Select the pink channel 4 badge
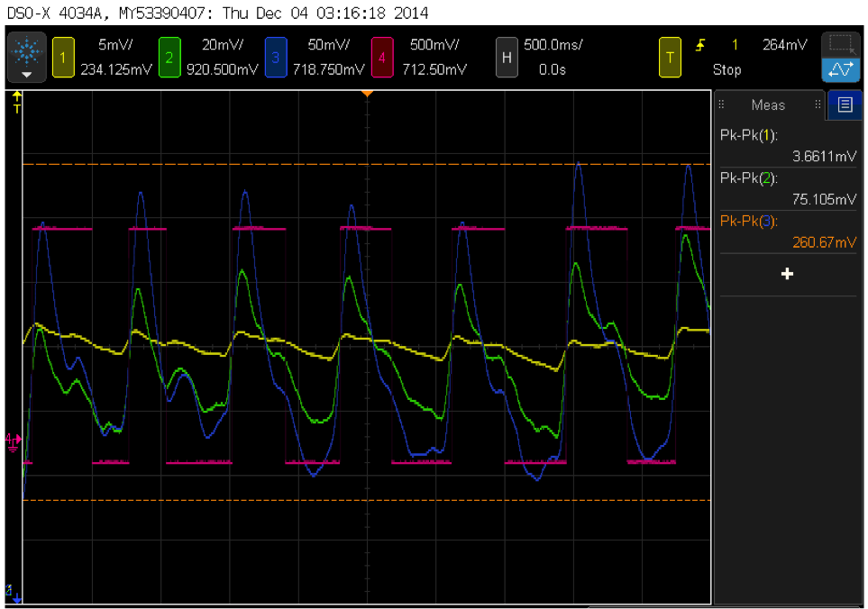The width and height of the screenshot is (868, 609). (x=382, y=58)
